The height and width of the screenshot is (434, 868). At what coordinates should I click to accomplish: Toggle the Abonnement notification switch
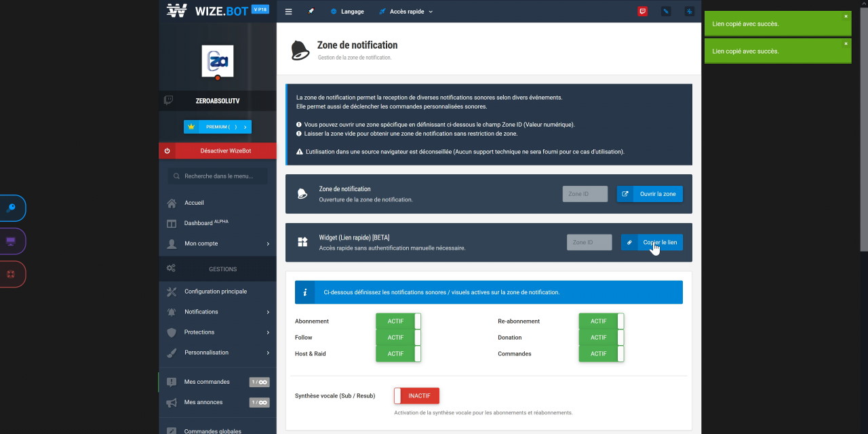click(x=398, y=321)
